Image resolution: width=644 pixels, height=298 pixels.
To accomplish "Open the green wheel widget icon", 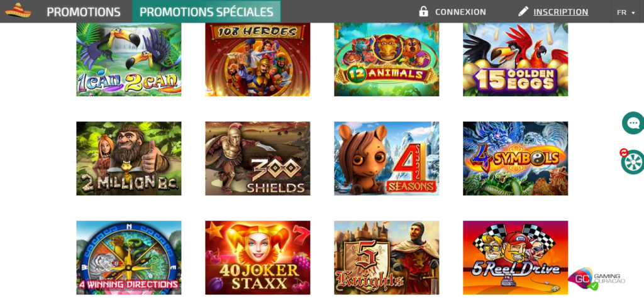I will coord(633,162).
